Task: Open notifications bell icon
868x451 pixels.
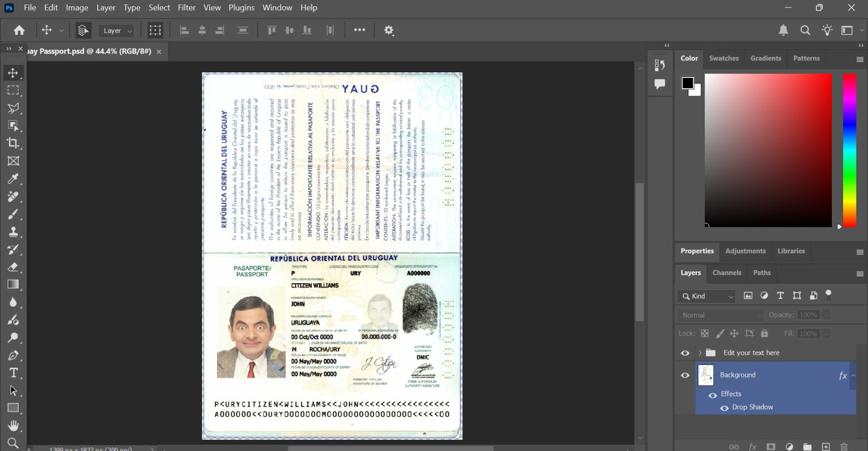Action: pos(783,31)
